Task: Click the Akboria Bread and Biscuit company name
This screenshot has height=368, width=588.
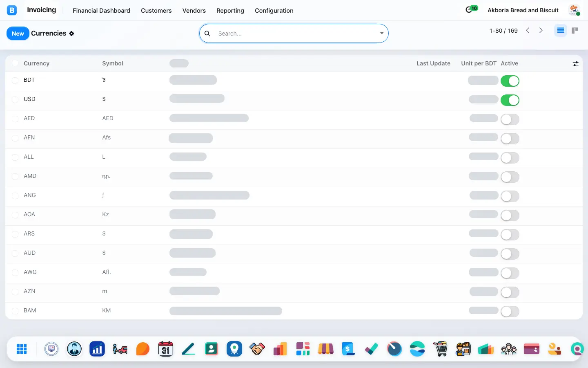Action: pyautogui.click(x=523, y=10)
